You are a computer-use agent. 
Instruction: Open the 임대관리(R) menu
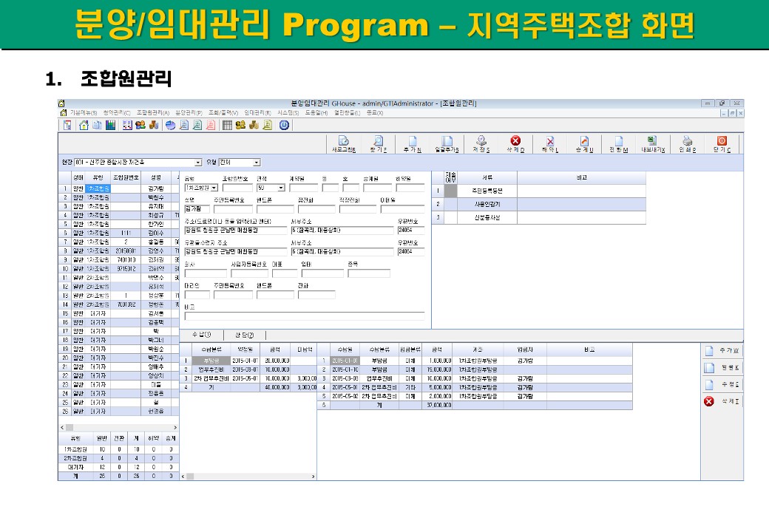coord(257,112)
